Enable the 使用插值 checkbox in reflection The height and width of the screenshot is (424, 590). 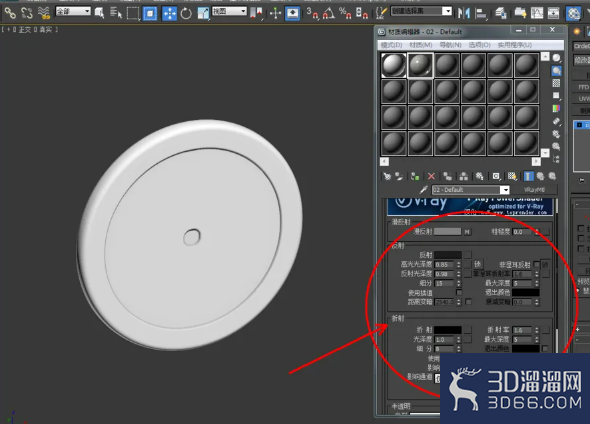459,292
